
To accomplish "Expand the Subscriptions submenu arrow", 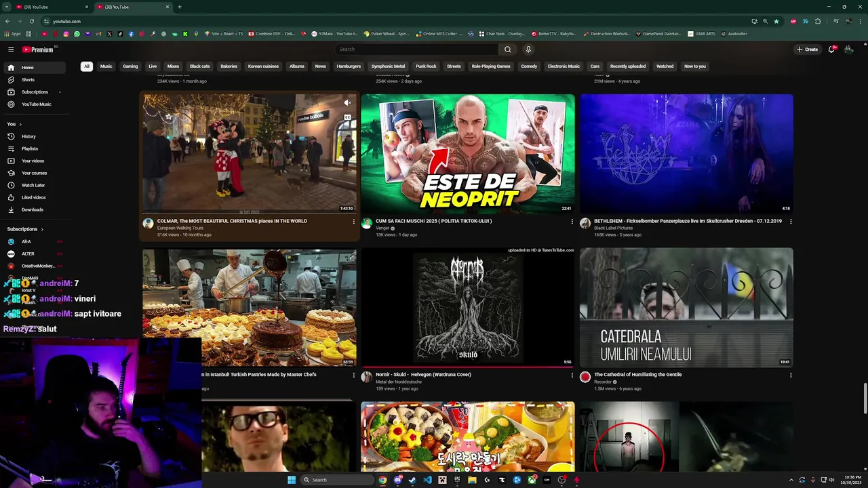I will point(60,92).
